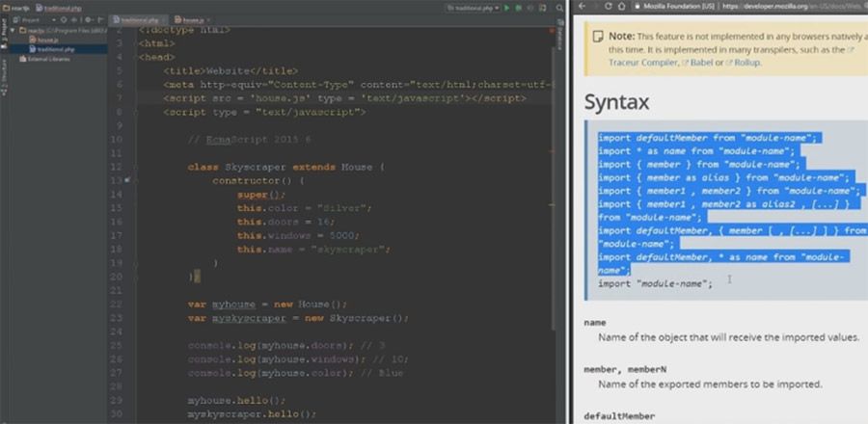Open the run configuration dropdown for traditional.php
The image size is (868, 424).
click(x=474, y=8)
